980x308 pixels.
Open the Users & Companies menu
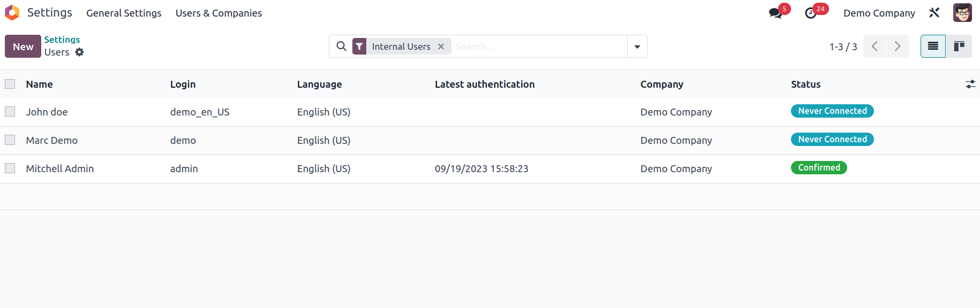point(218,13)
